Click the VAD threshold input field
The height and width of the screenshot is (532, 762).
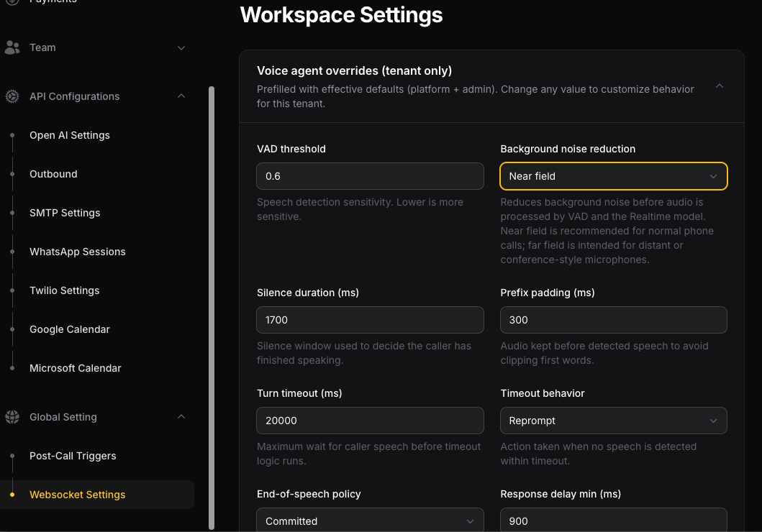click(370, 176)
